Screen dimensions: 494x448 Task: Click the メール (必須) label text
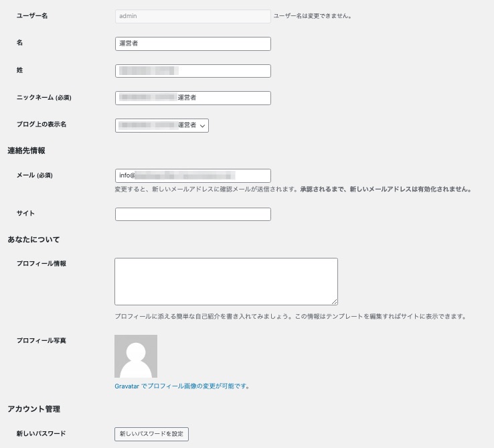(35, 175)
